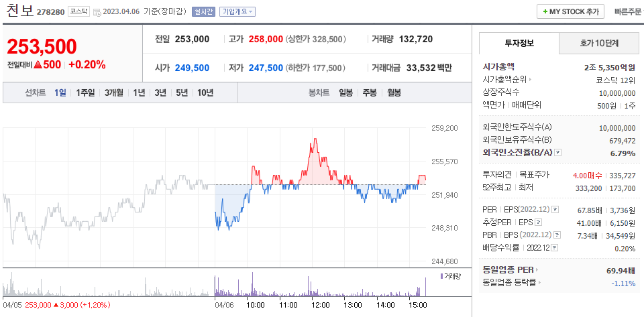644x317 pixels.
Task: Open the 동일업종 PER arrow link
Action: tap(537, 270)
